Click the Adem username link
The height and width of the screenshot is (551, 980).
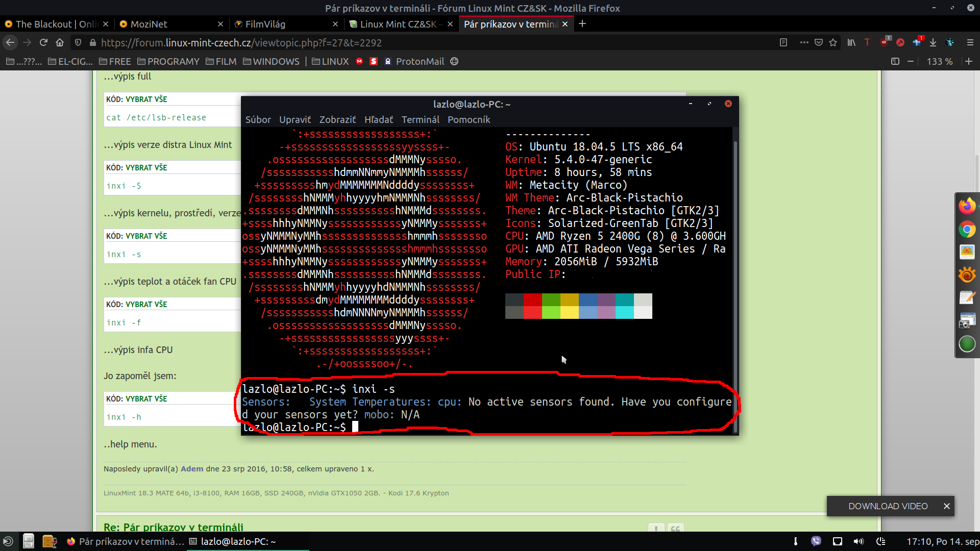[x=192, y=469]
